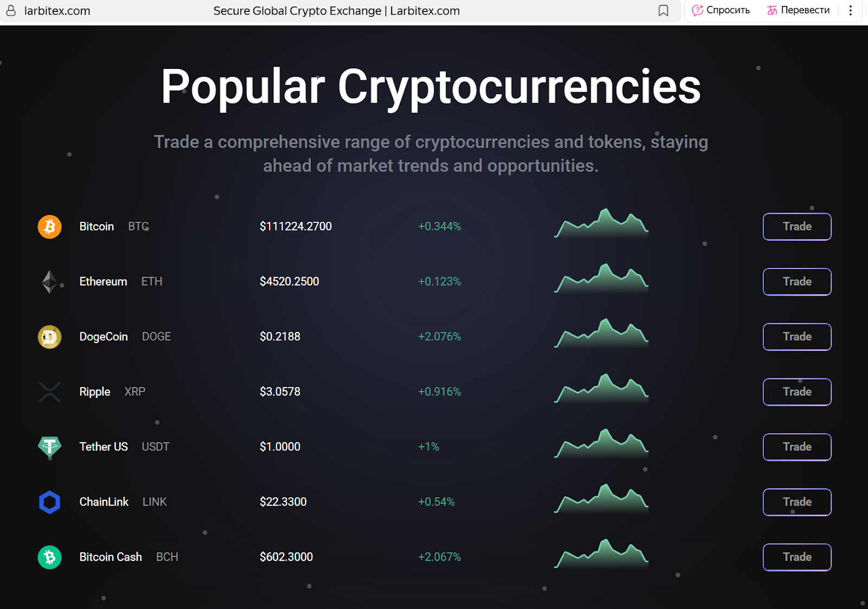Click the larbitex.com address field
Viewport: 868px width, 609px height.
58,11
